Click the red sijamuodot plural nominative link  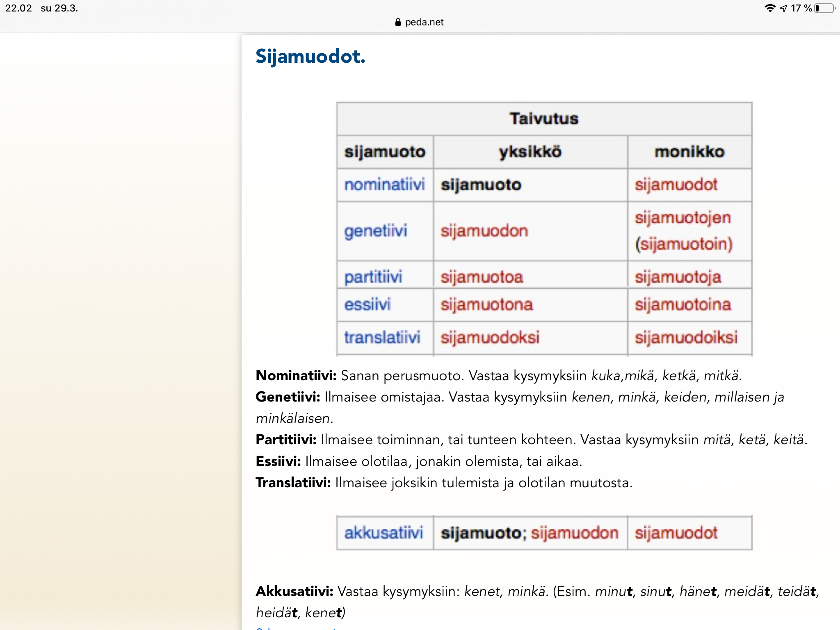(676, 185)
